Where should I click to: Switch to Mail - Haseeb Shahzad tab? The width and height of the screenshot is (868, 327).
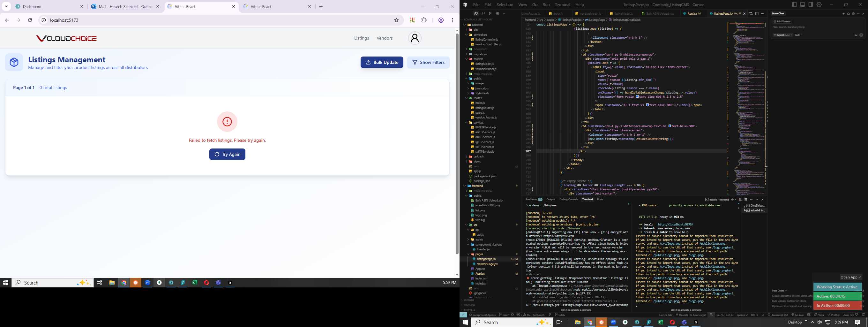coord(125,6)
